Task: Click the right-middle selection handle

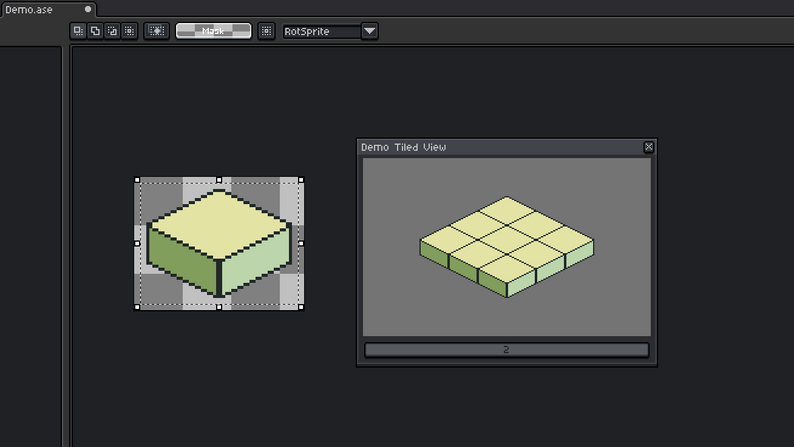Action: (x=301, y=243)
